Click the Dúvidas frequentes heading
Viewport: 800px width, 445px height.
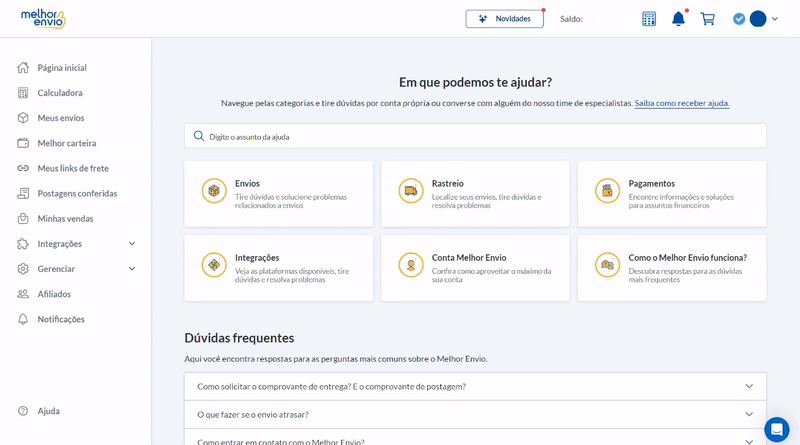239,338
